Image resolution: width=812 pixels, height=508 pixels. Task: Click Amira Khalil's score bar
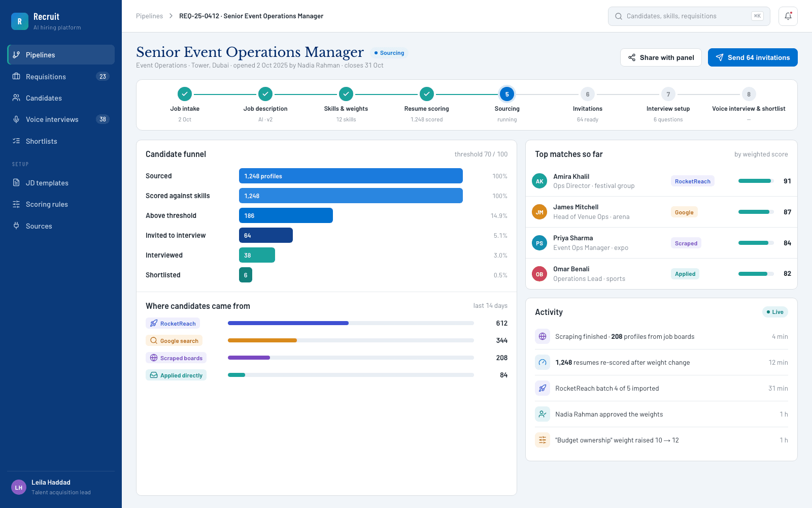tap(756, 181)
